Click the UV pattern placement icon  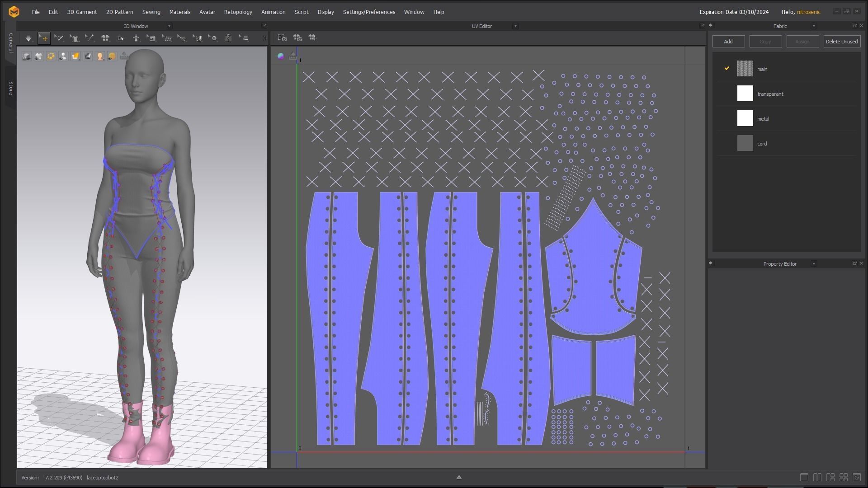point(312,38)
